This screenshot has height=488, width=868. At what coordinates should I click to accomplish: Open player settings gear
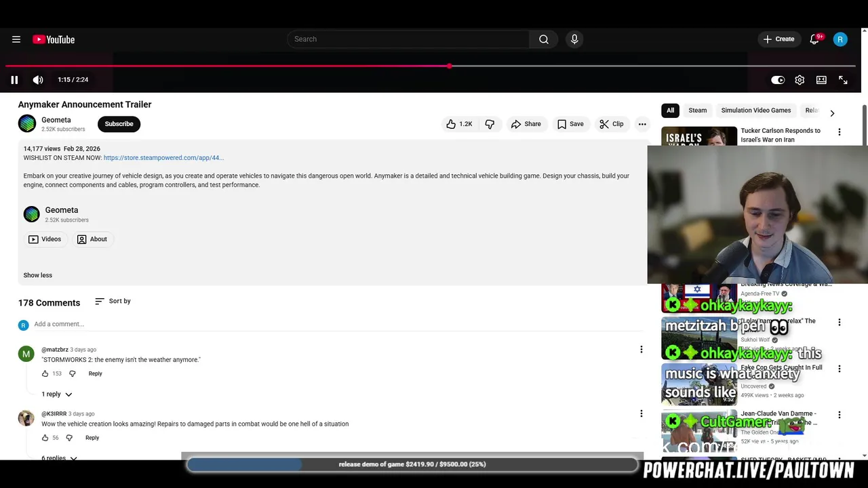[800, 80]
